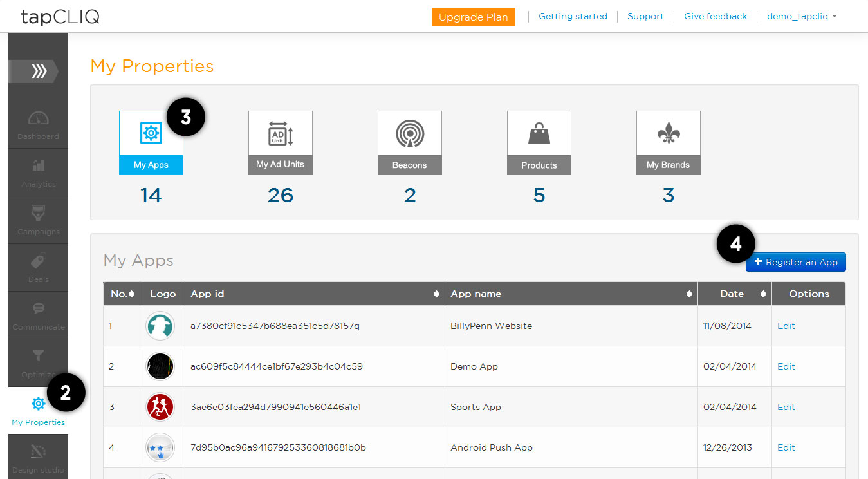The image size is (868, 479).
Task: Open the demo_tapcliq account dropdown
Action: tap(802, 16)
